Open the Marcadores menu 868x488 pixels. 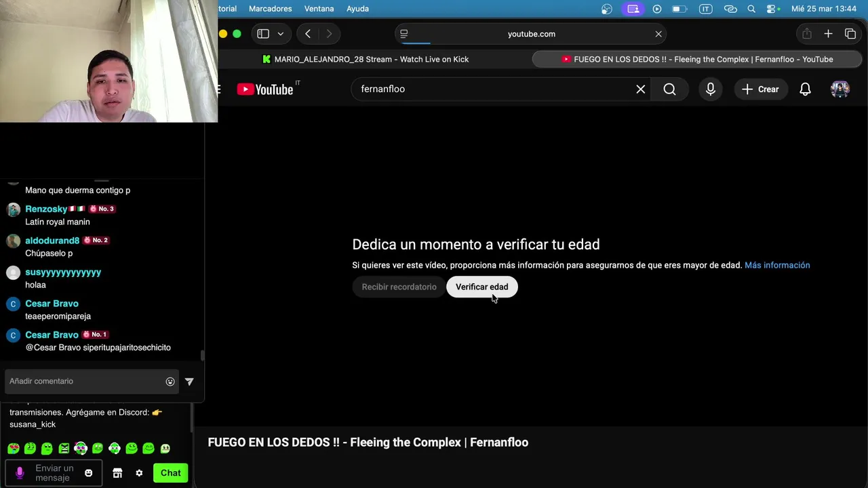(x=270, y=9)
